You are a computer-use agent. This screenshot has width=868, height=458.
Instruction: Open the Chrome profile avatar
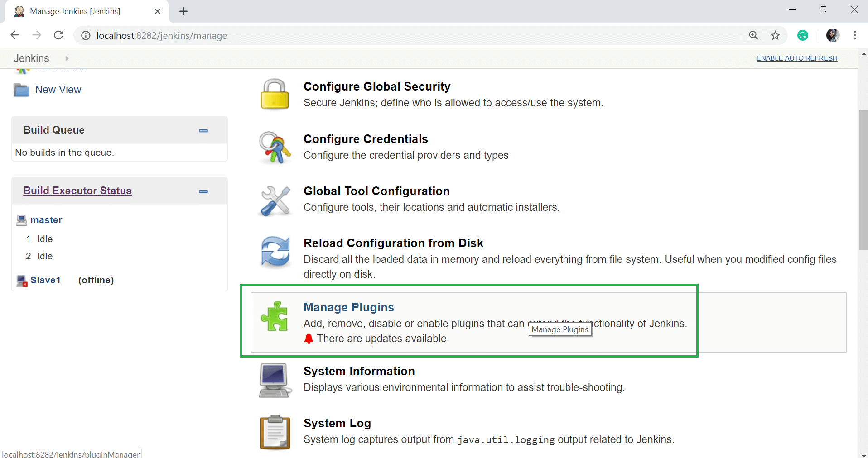pyautogui.click(x=833, y=35)
